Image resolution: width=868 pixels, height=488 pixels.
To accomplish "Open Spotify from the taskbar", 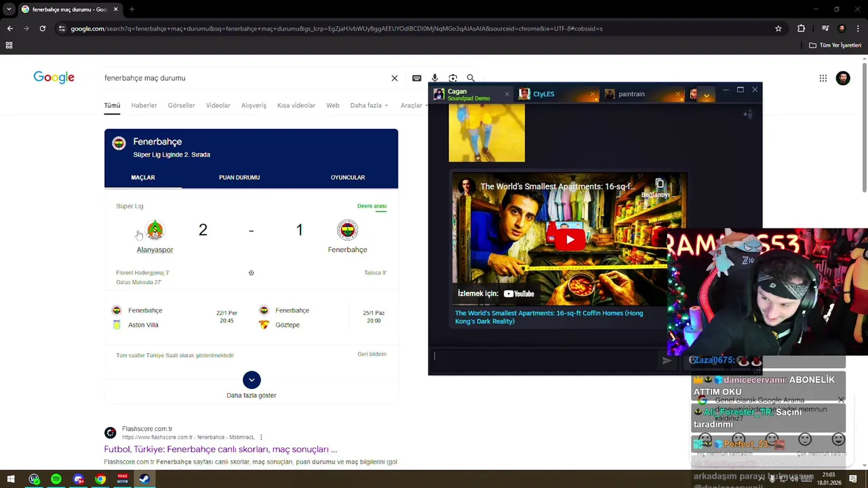I will tap(56, 479).
